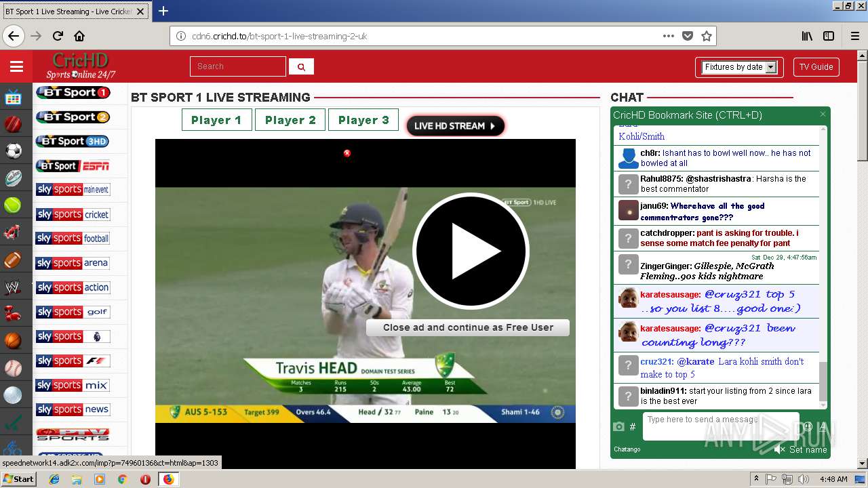Click into the site Search field
Screen dimensions: 868x488
[238, 66]
